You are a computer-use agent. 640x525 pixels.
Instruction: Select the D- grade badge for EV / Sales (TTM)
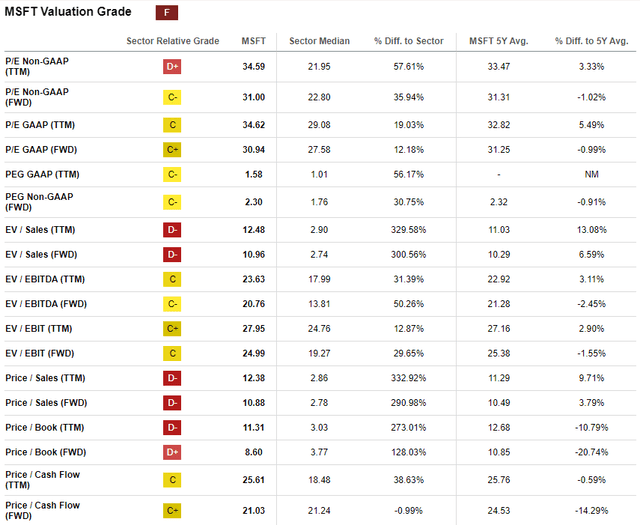172,230
